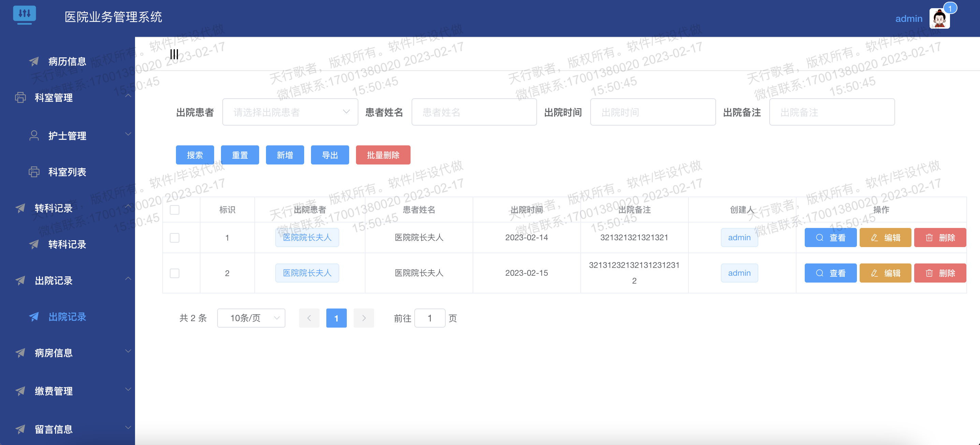Click the 科室列表 printer icon
Viewport: 980px width, 445px height.
(x=34, y=172)
